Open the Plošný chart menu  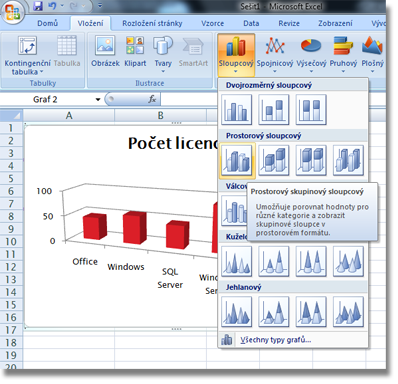[x=373, y=55]
